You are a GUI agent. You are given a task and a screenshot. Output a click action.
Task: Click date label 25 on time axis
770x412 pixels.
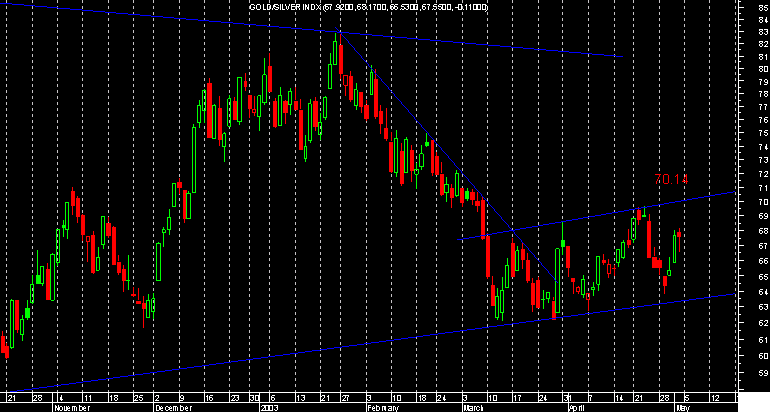pyautogui.click(x=138, y=398)
